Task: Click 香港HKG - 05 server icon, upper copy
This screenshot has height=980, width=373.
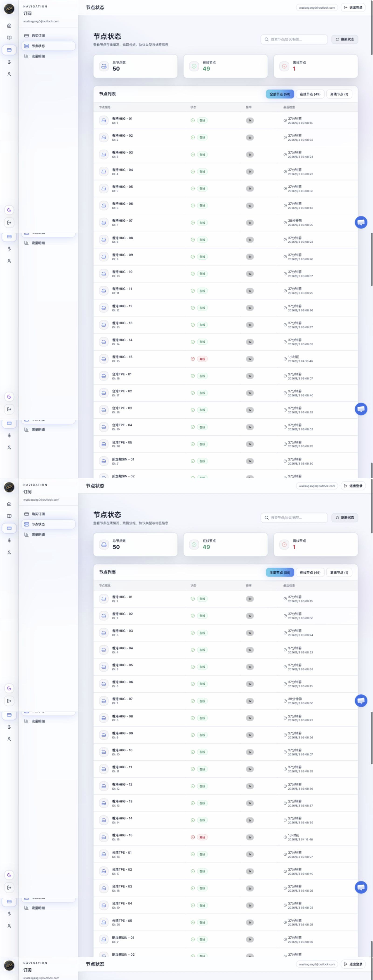Action: [104, 189]
